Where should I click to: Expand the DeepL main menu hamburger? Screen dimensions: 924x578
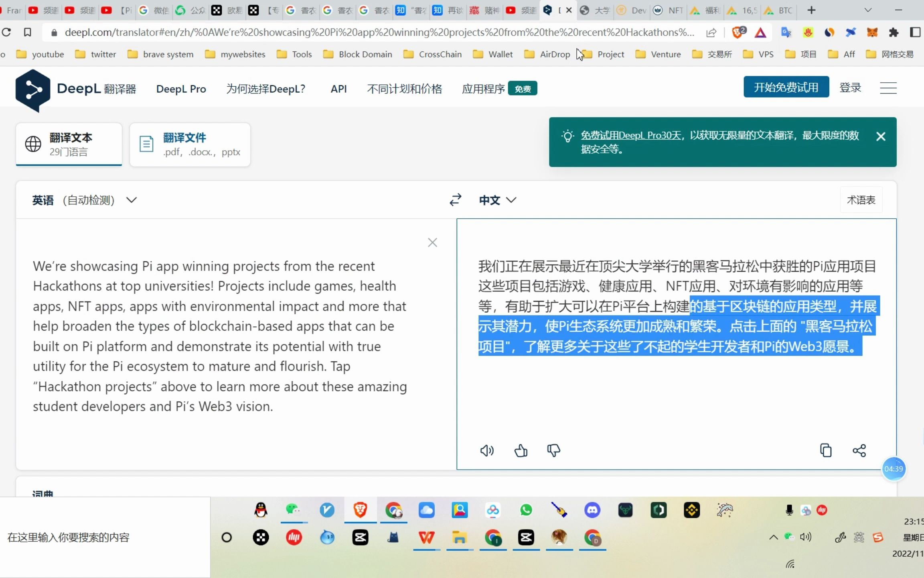(890, 87)
